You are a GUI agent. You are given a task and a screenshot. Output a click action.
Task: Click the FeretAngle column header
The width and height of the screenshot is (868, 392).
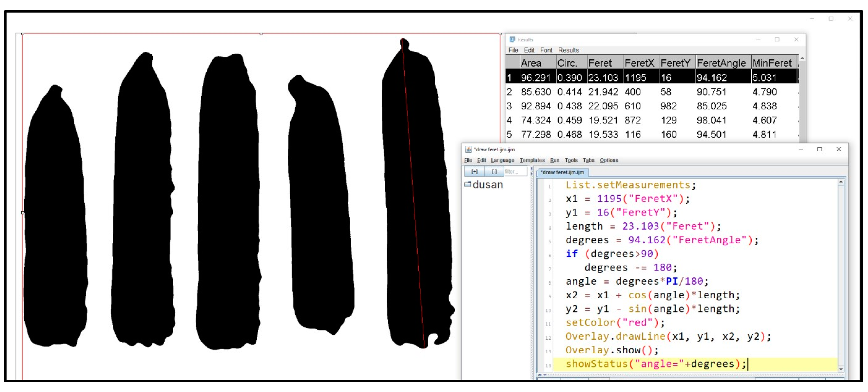(x=721, y=63)
